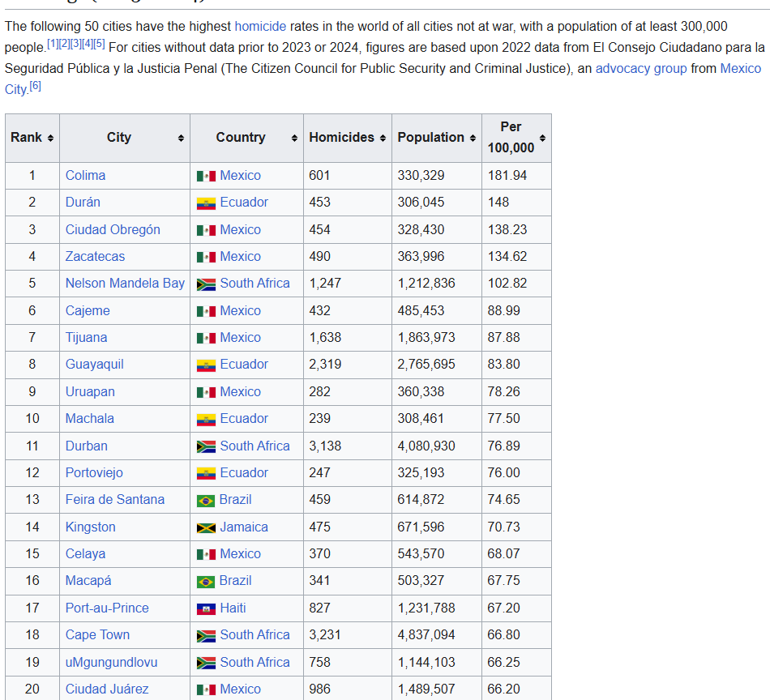
Task: Click the Mexico flag icon in Uruapan row
Action: 206,393
